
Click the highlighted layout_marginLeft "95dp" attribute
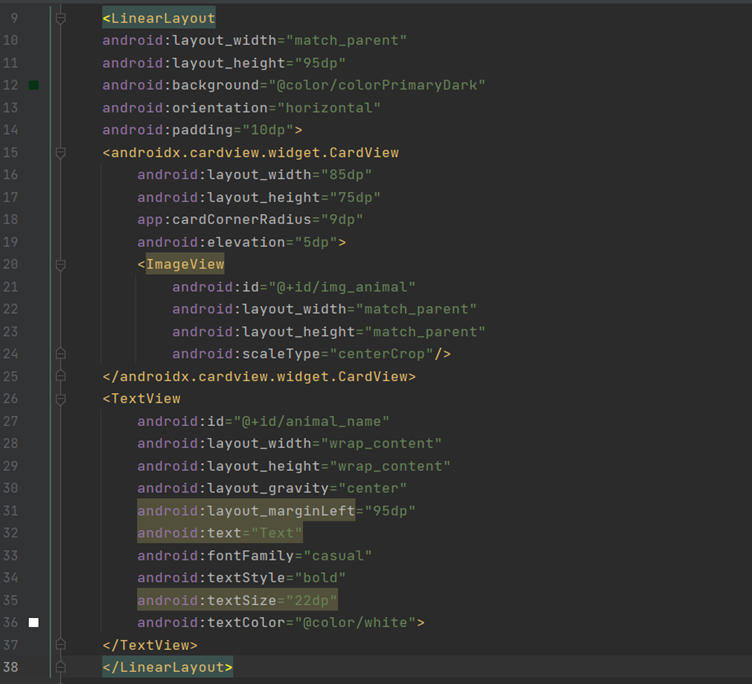click(276, 511)
